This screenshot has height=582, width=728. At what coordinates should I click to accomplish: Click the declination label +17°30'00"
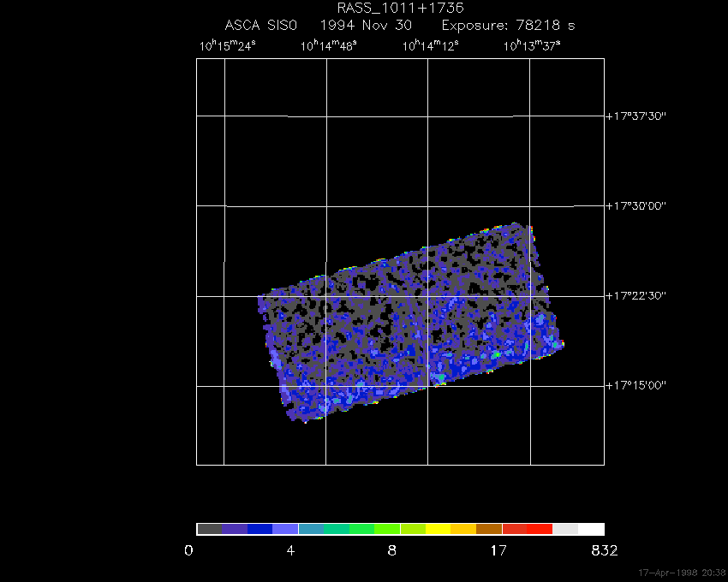[x=636, y=205]
